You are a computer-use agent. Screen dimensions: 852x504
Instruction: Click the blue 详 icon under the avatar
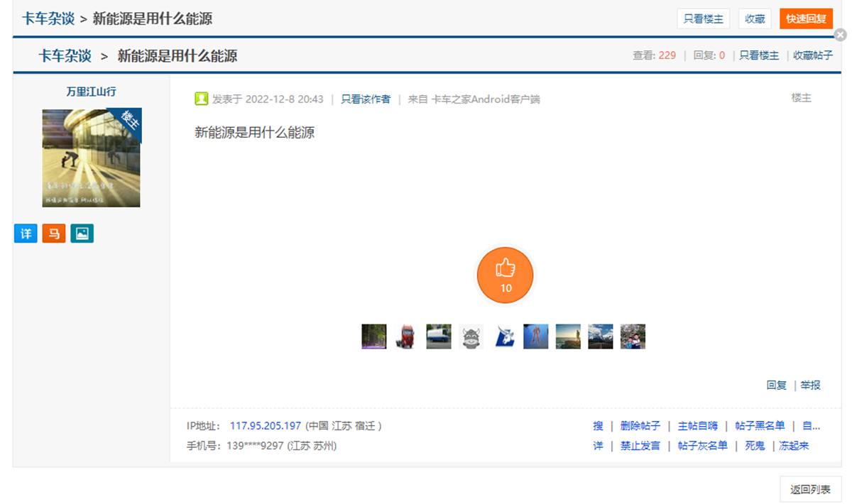coord(26,234)
